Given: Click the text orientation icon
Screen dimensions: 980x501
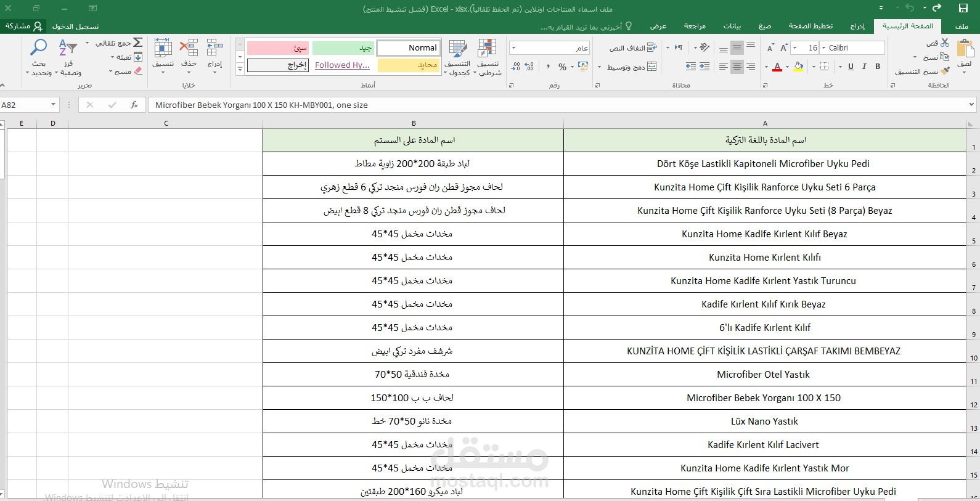Looking at the screenshot, I should 703,47.
